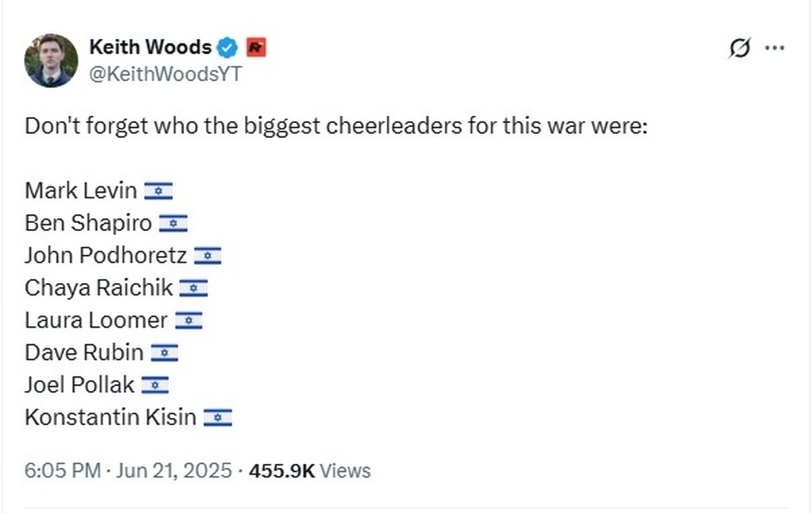Click the Jun 21, 2025 date
Screen dimensions: 812x514
174,470
